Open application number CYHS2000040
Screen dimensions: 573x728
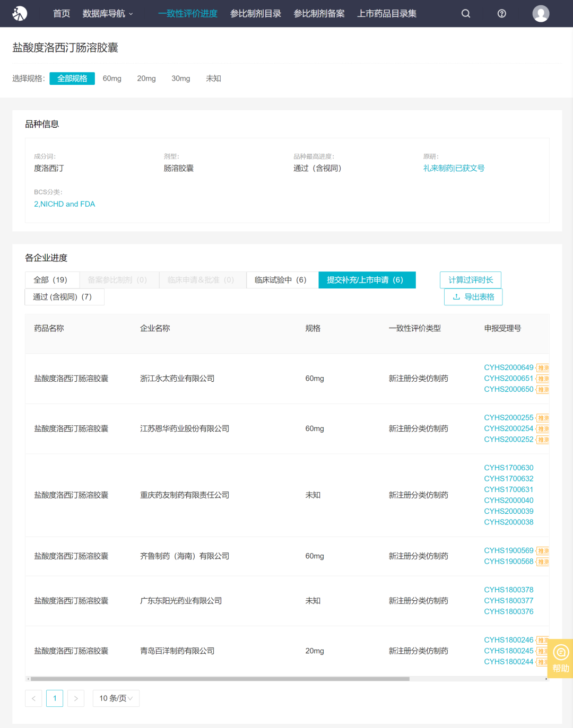(509, 501)
